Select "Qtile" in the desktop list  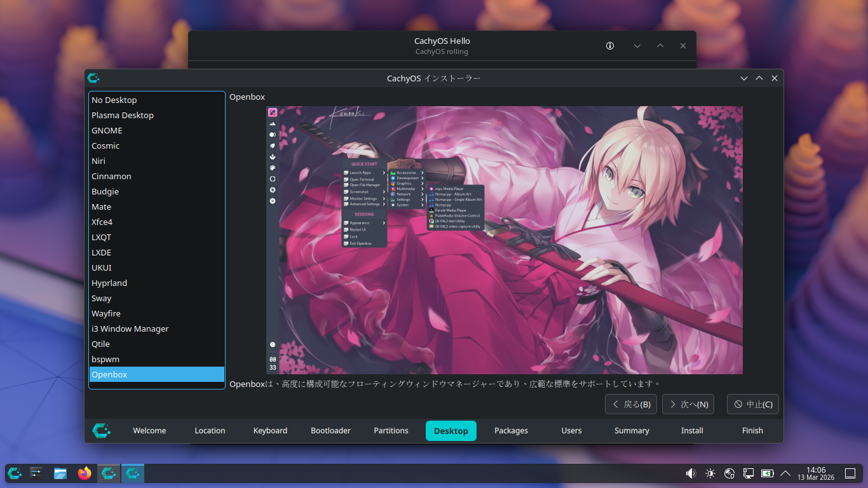click(157, 344)
